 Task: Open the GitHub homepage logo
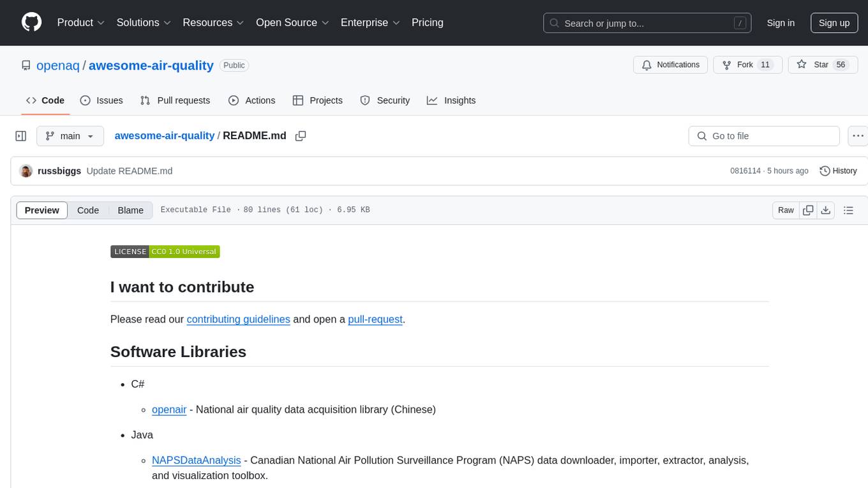32,22
